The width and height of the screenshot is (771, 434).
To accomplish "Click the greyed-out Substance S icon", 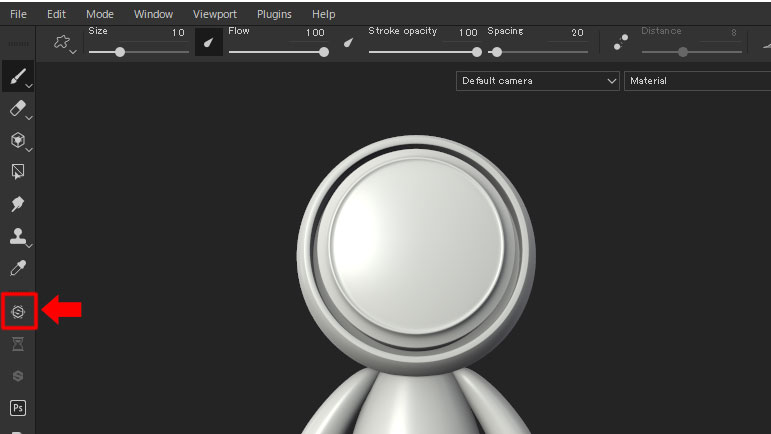I will [18, 376].
